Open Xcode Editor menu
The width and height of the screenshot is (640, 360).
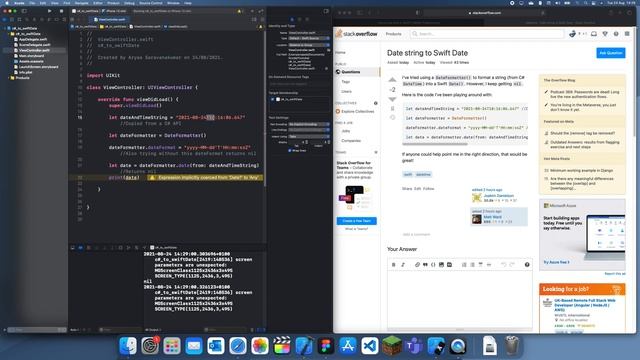click(x=98, y=3)
